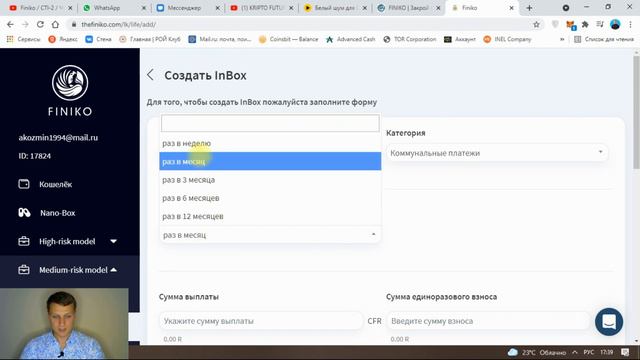Click the address bar URL
Image resolution: width=640 pixels, height=360 pixels.
(x=118, y=24)
